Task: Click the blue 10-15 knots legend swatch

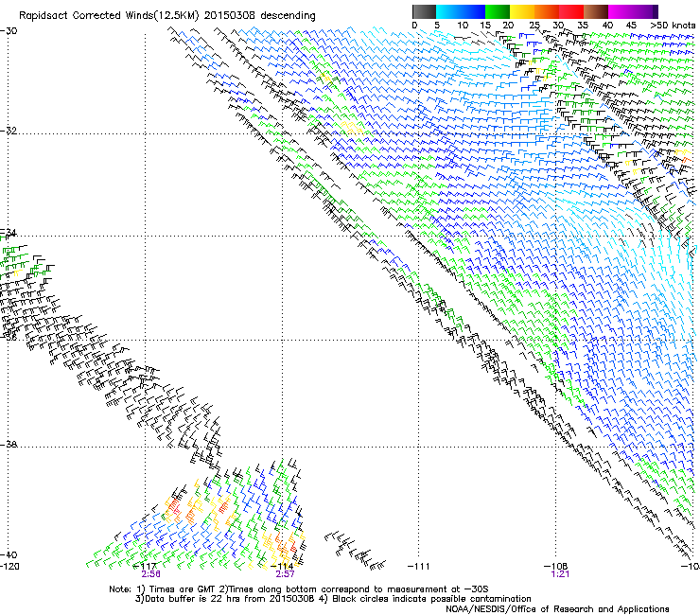Action: pos(473,11)
